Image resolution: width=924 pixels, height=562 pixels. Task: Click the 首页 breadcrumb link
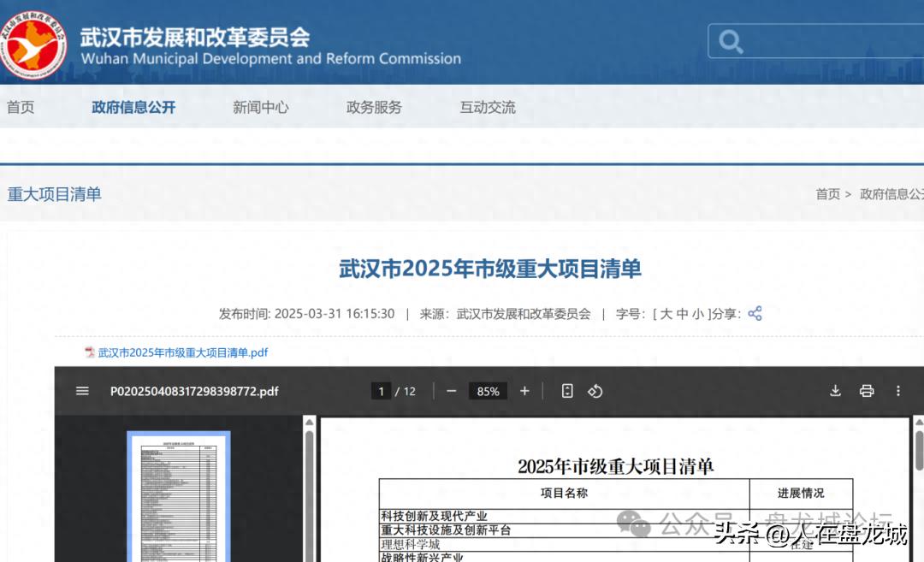[x=828, y=194]
